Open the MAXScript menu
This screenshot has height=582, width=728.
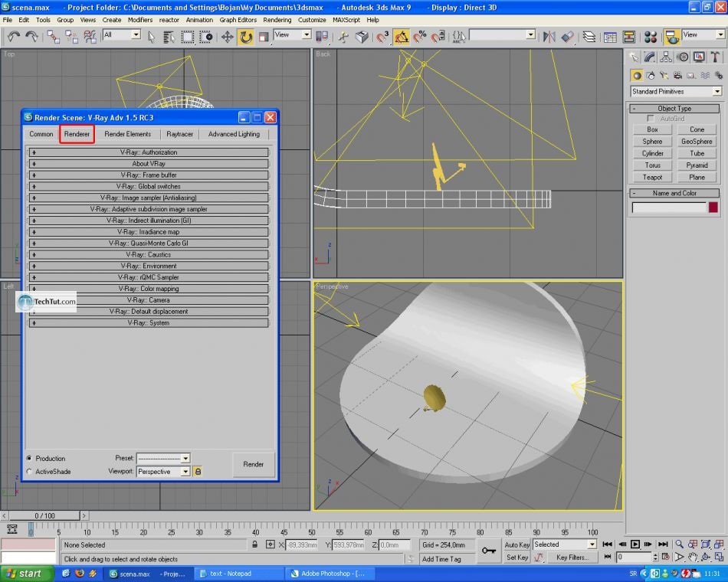click(346, 20)
